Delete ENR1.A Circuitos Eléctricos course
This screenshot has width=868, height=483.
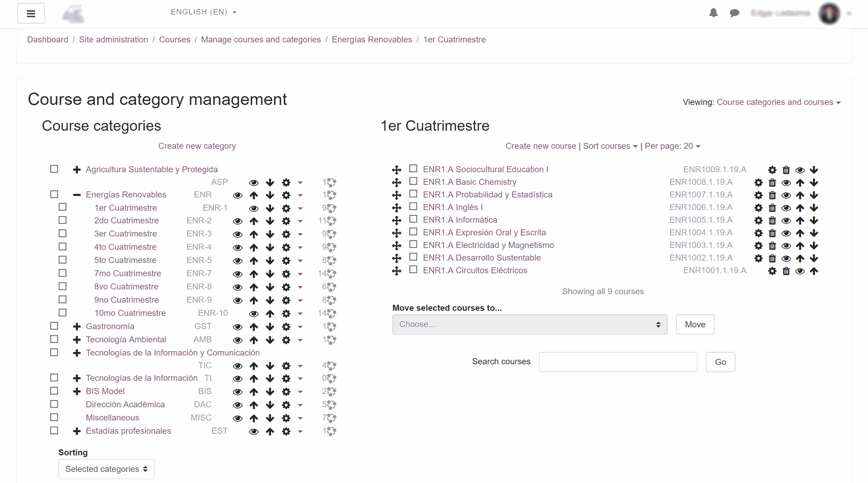[786, 271]
